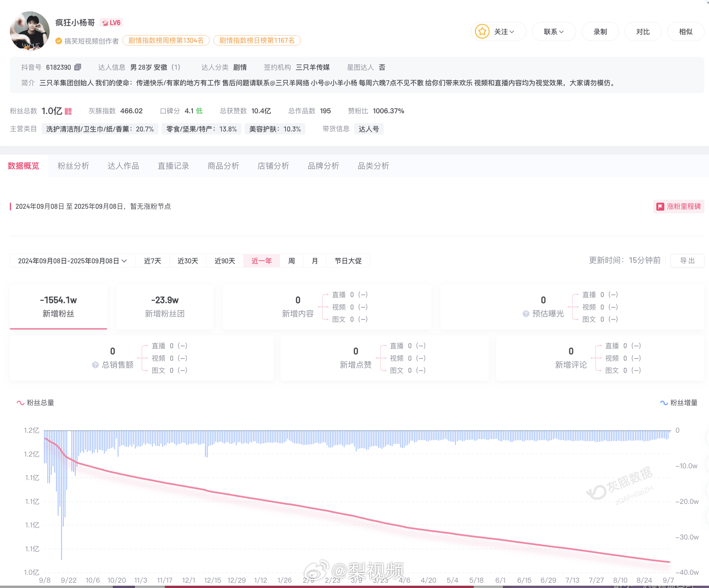
Task: Select the 新增内容 metric card
Action: coord(327,307)
